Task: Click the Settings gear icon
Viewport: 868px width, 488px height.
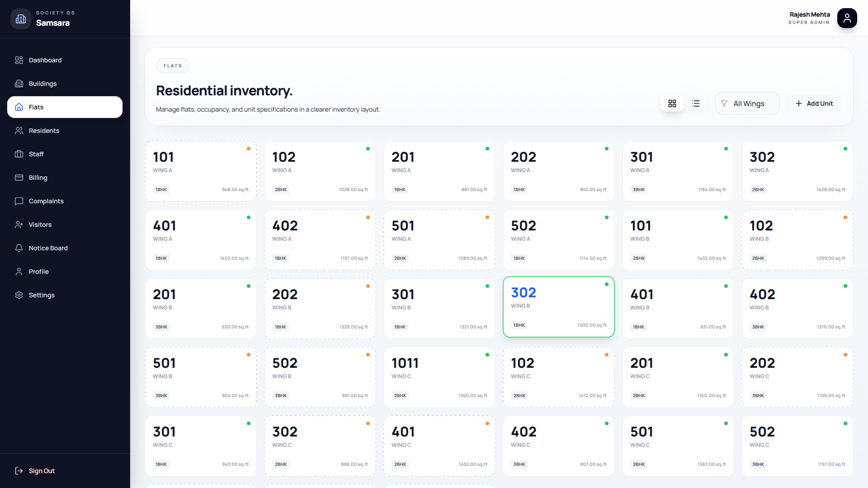Action: 19,295
